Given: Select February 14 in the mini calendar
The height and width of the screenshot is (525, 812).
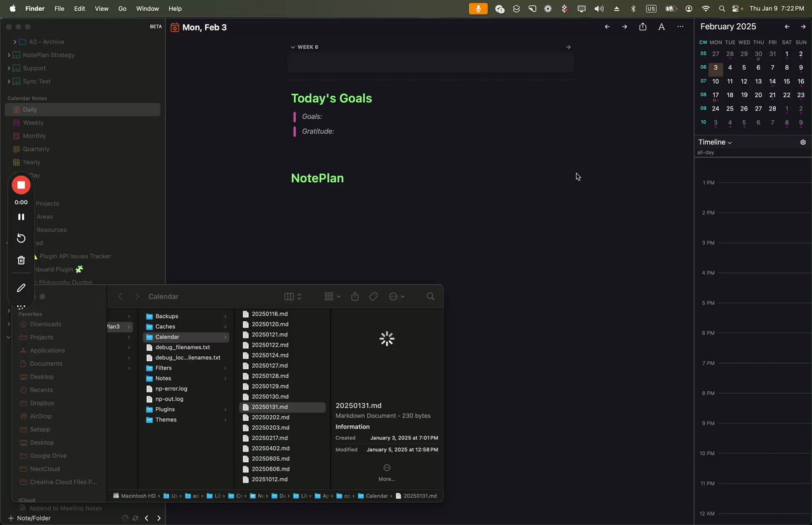Looking at the screenshot, I should click(x=773, y=81).
